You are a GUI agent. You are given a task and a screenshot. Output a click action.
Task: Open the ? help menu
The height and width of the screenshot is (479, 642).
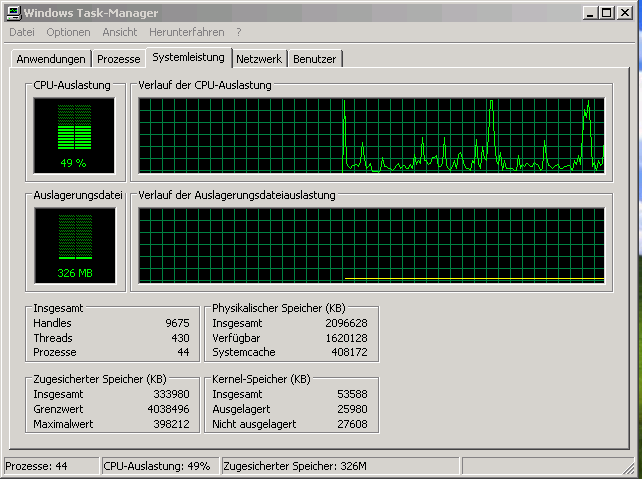point(239,33)
